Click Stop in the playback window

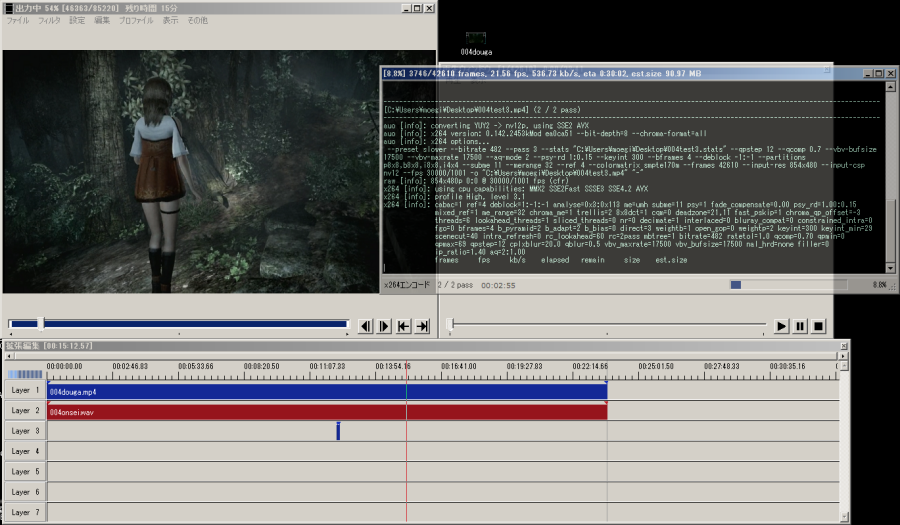pos(818,326)
